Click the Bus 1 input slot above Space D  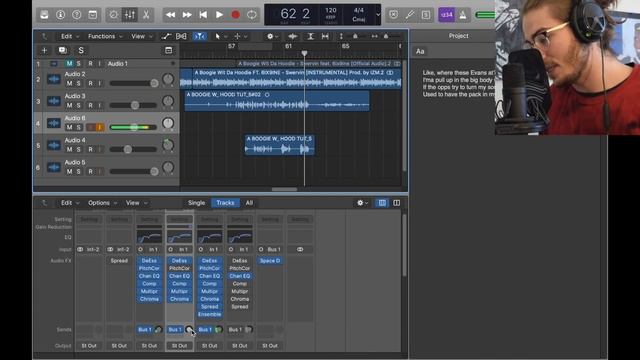[270, 249]
